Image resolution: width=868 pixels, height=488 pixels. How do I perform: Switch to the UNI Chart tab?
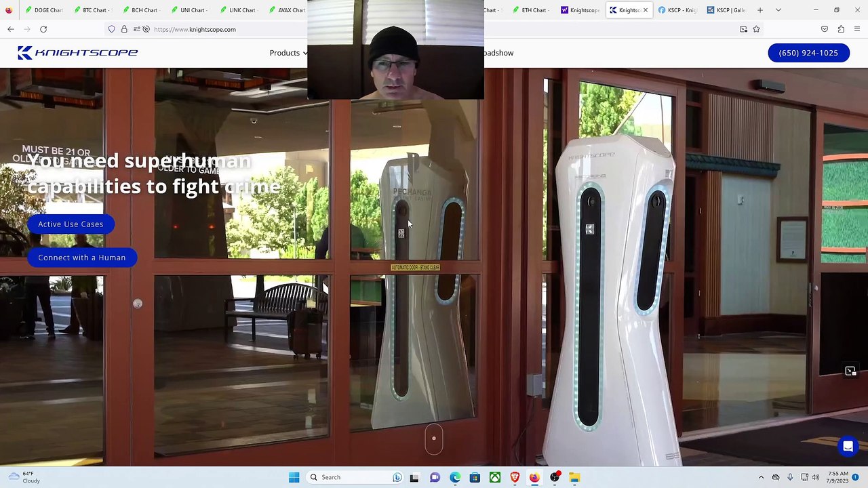191,10
